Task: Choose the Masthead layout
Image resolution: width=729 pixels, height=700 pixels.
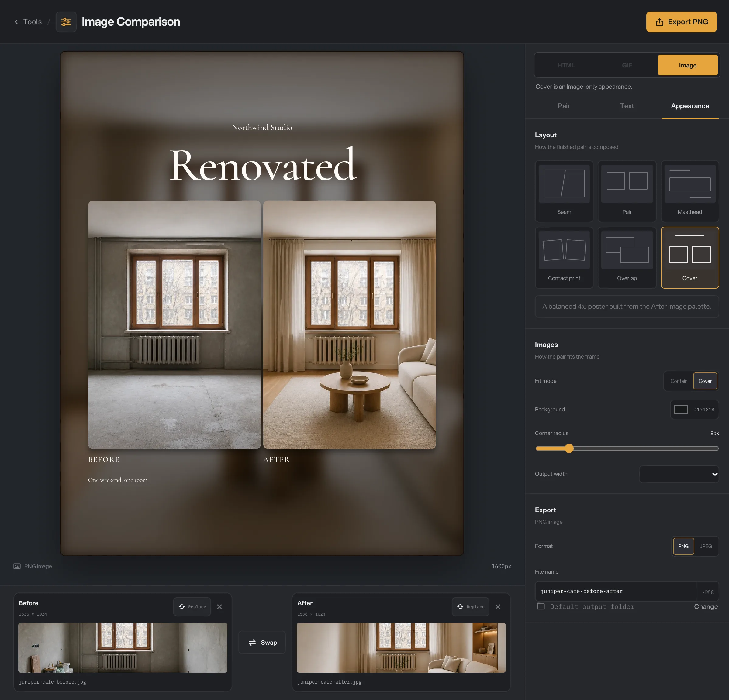Action: click(689, 191)
